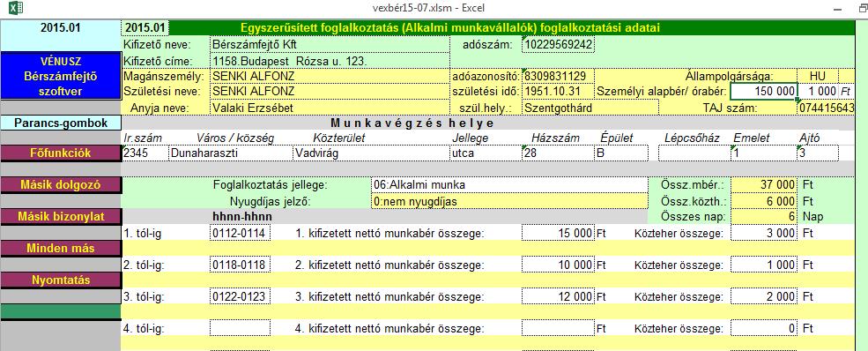Click the Állampolgársága cell HU

[x=818, y=76]
